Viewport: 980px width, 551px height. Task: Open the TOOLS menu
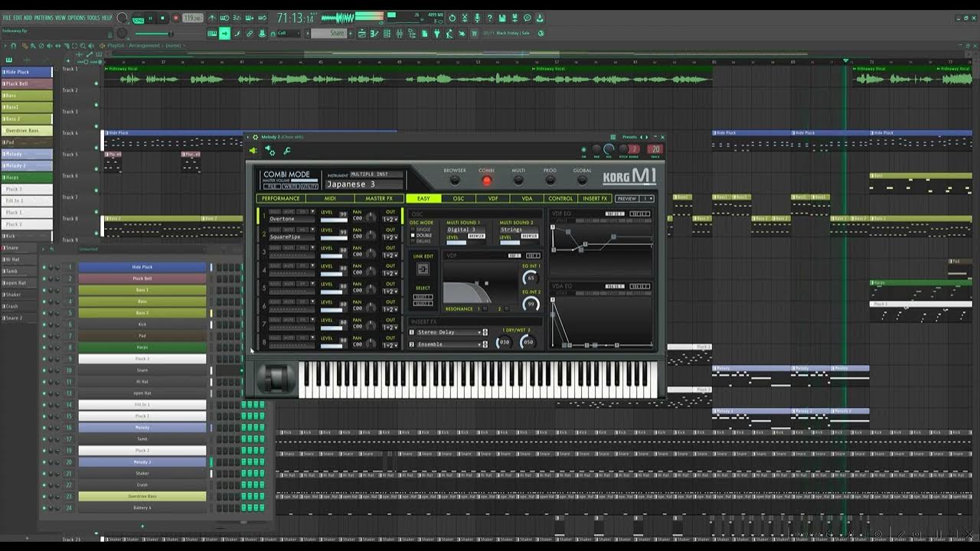(93, 18)
